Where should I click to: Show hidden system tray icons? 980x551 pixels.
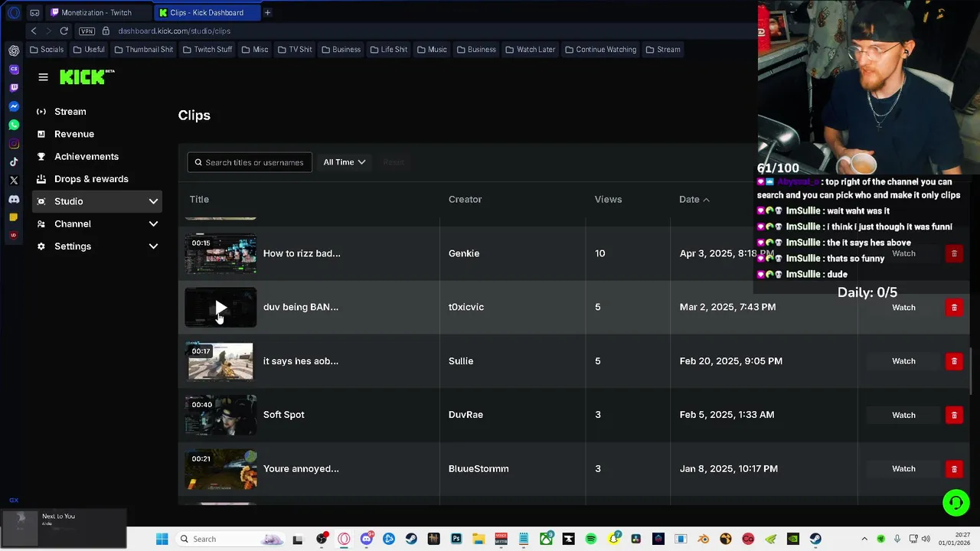pos(864,539)
